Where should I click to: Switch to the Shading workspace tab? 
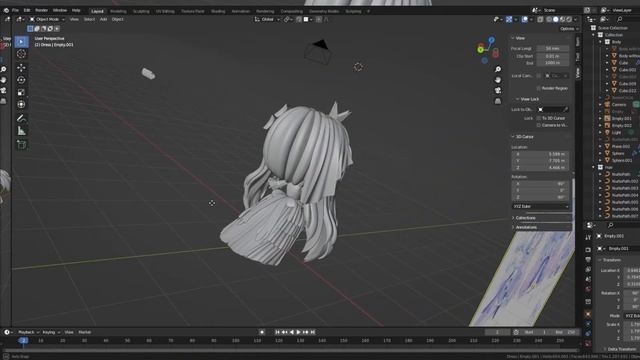(218, 11)
